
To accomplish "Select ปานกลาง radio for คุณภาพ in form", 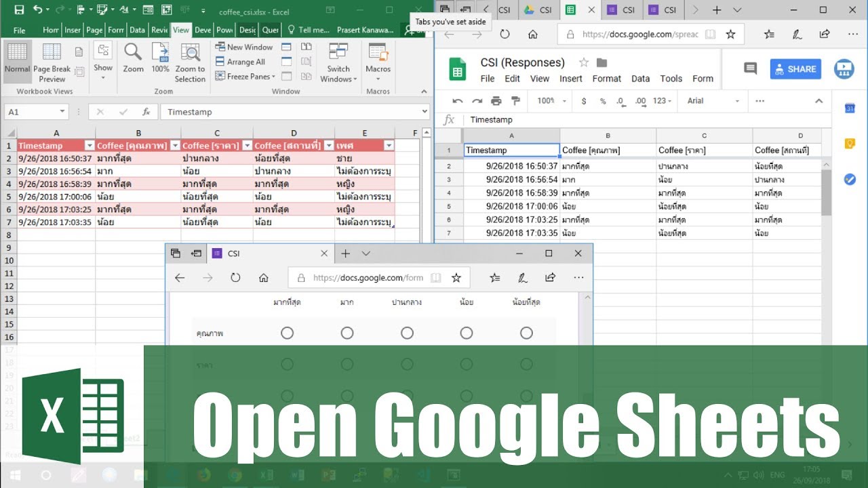I will [407, 333].
